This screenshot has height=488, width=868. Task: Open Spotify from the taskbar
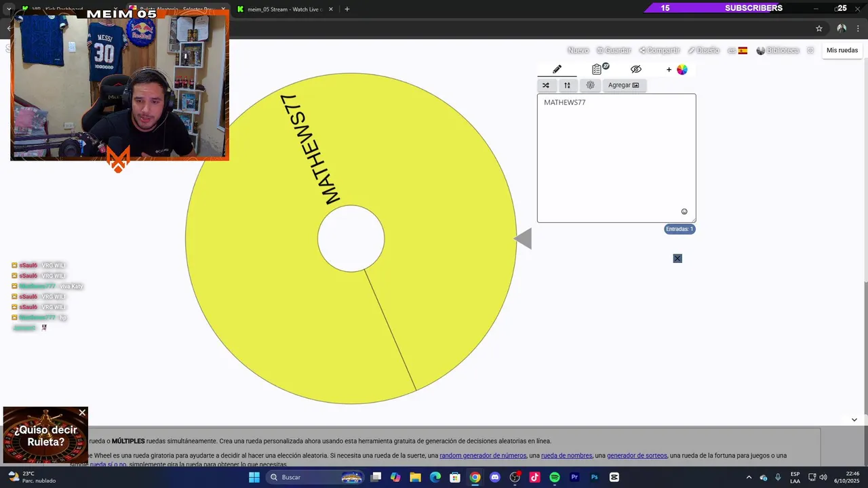point(555,477)
